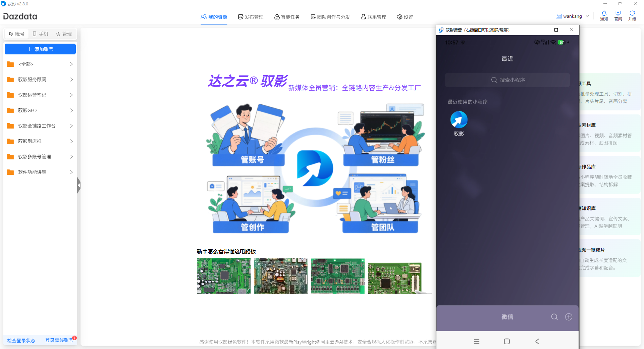Expand the 驭影运营笔记 chevron
Viewport: 644px width, 349px height.
pos(71,95)
